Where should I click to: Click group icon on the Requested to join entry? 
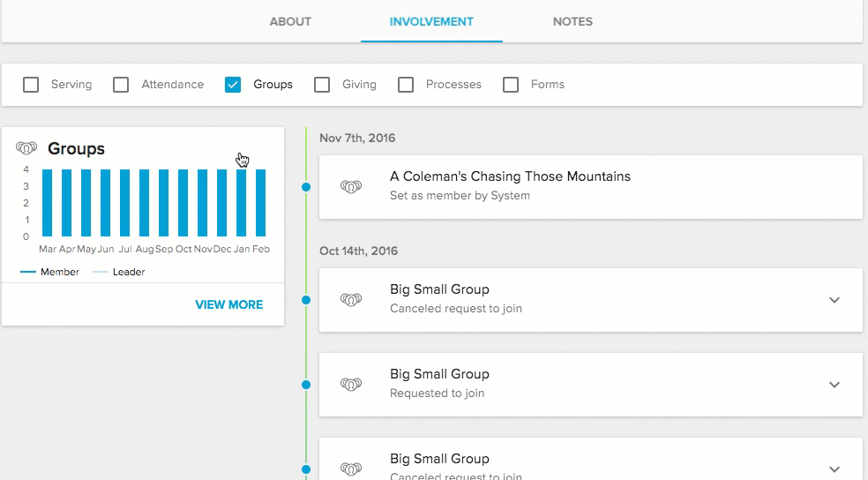351,384
